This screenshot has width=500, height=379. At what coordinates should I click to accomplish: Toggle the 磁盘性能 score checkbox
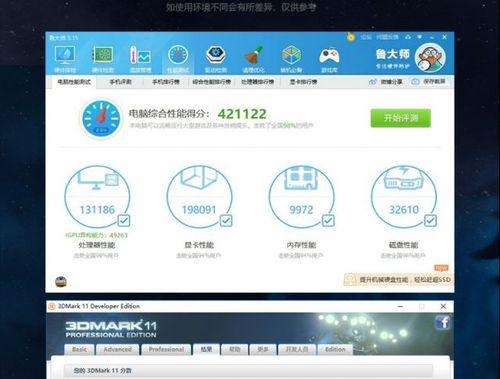430,220
